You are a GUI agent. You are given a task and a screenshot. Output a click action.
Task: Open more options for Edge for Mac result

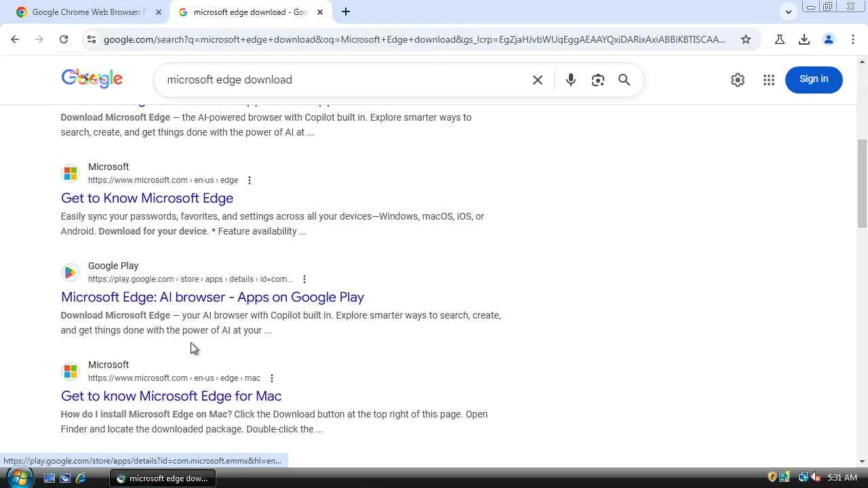[272, 378]
